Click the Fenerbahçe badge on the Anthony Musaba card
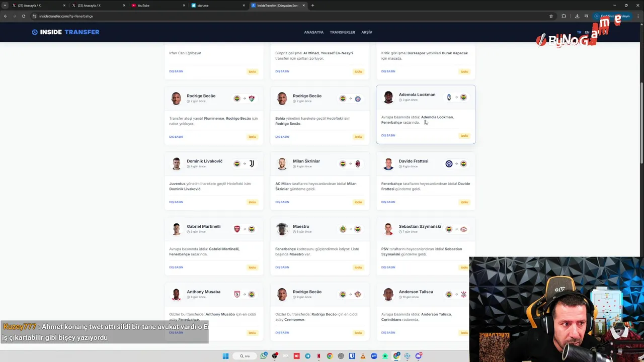The height and width of the screenshot is (362, 644). (x=252, y=294)
